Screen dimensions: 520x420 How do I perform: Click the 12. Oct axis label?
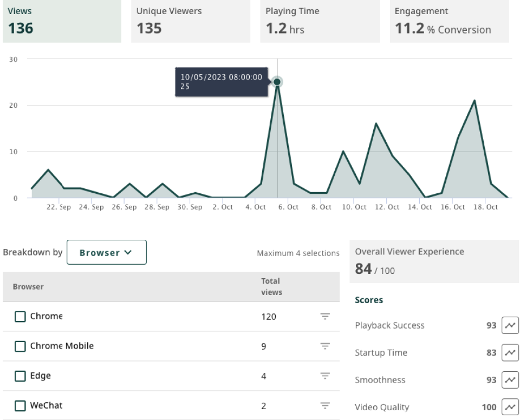tap(387, 207)
